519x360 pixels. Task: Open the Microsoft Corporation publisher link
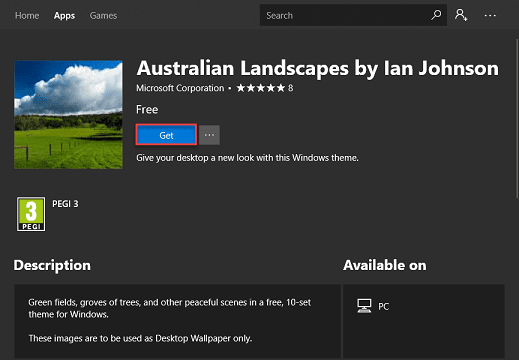pos(180,88)
